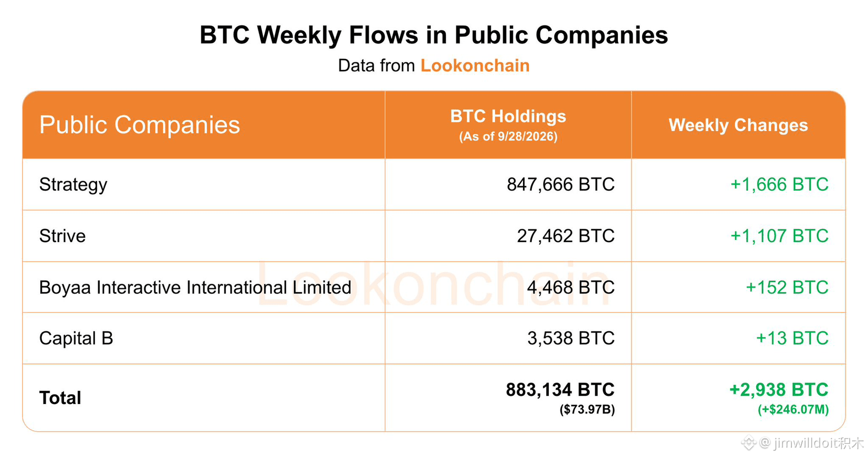Click the BTC Holdings column header
Screen dimensions: 868x457
click(x=508, y=125)
